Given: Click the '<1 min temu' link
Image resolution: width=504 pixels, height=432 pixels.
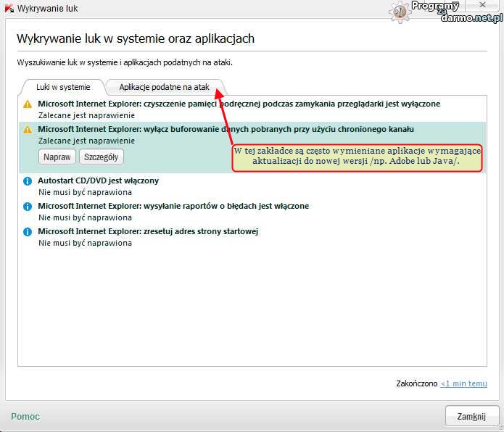Looking at the screenshot, I should (463, 383).
